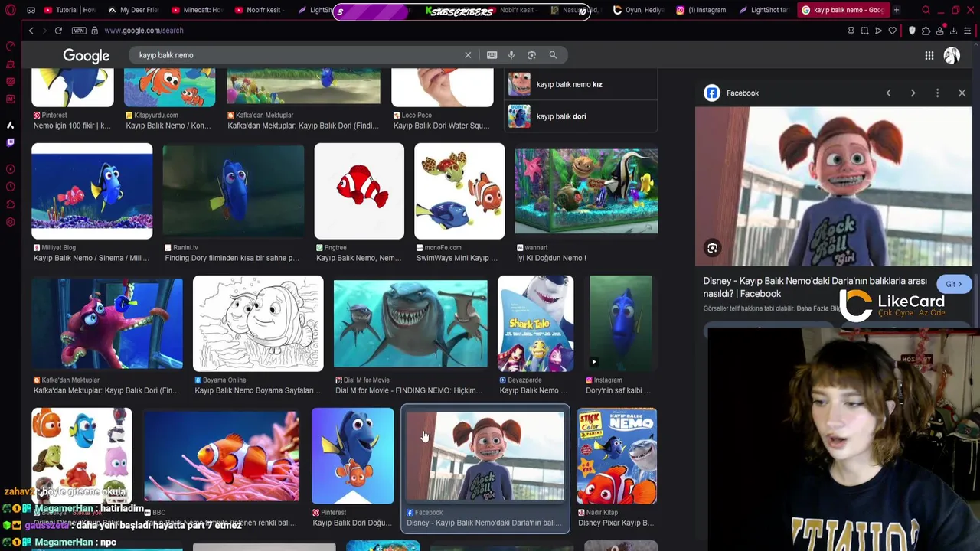Open Twitch from the Opera sidebar
Viewport: 980px width, 551px height.
tap(10, 142)
